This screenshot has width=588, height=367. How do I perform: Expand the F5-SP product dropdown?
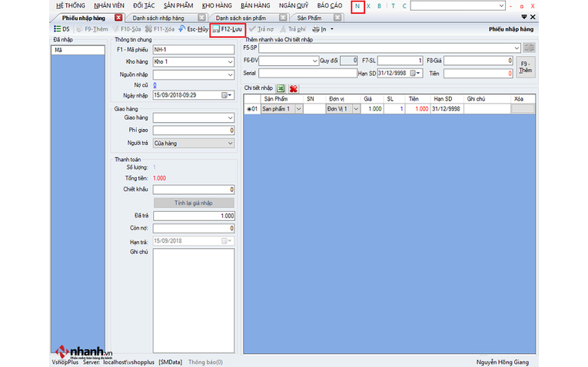point(517,48)
